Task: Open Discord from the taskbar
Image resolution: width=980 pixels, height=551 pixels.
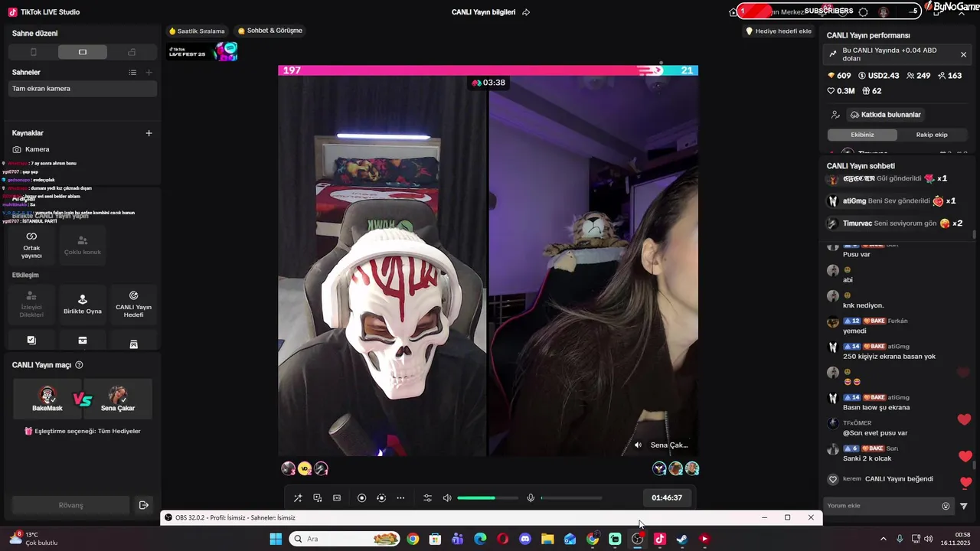Action: click(x=525, y=539)
